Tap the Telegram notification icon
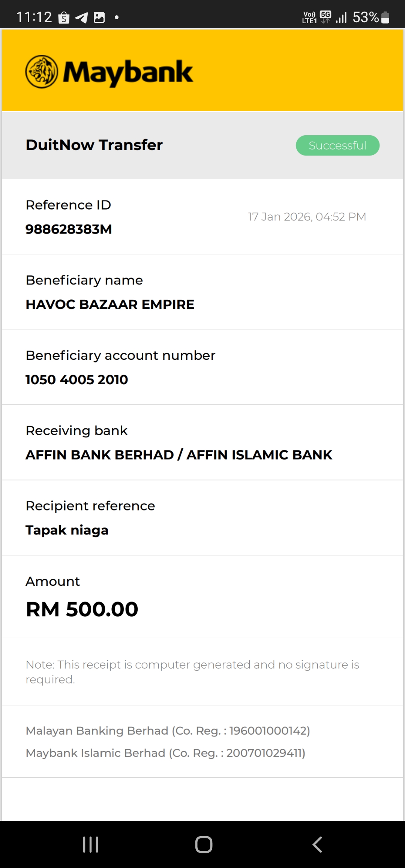The height and width of the screenshot is (868, 405). click(x=81, y=18)
